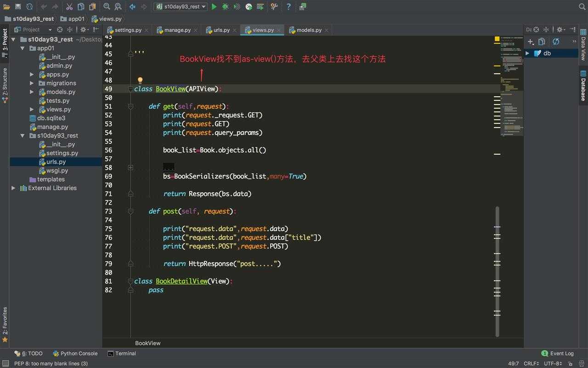
Task: Expand the External Libraries node
Action: point(13,188)
